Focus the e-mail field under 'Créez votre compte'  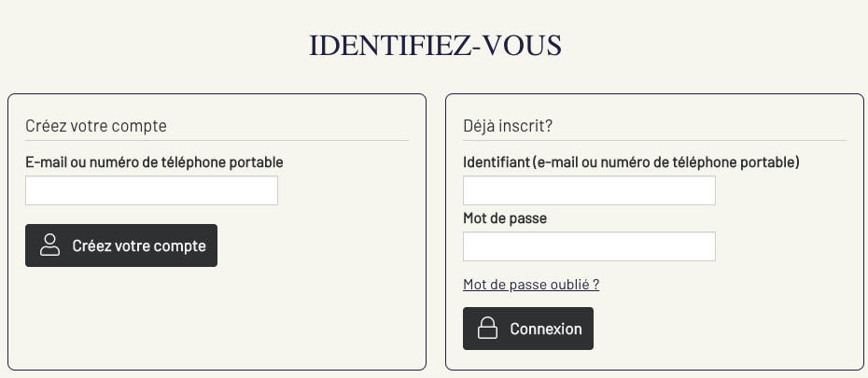pos(151,190)
